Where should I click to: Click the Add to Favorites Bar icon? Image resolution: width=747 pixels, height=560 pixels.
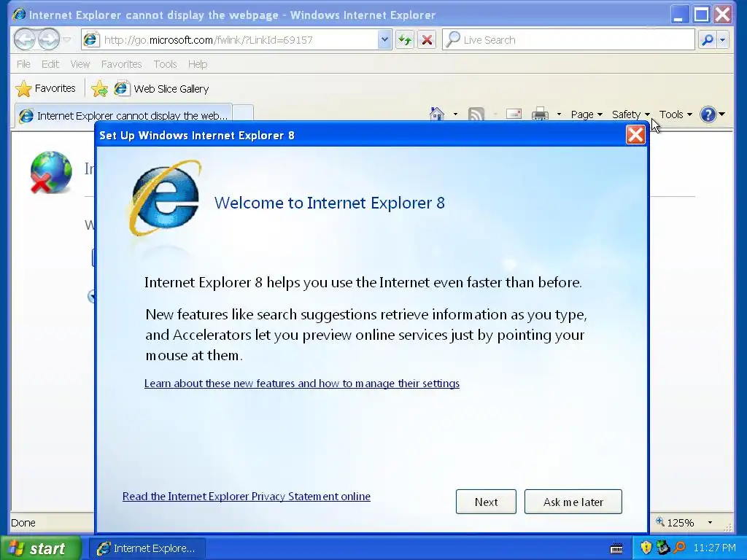(99, 88)
